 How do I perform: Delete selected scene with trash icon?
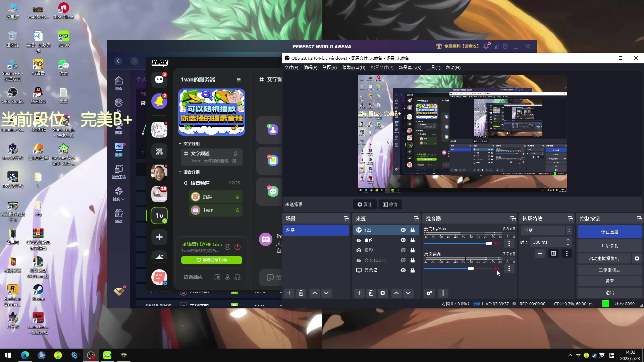point(301,293)
